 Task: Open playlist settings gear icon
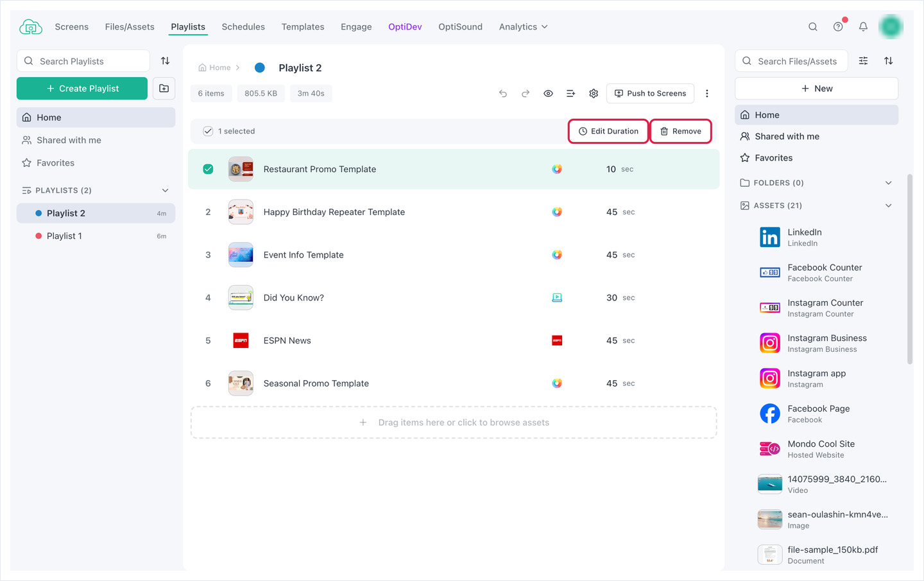click(x=594, y=94)
